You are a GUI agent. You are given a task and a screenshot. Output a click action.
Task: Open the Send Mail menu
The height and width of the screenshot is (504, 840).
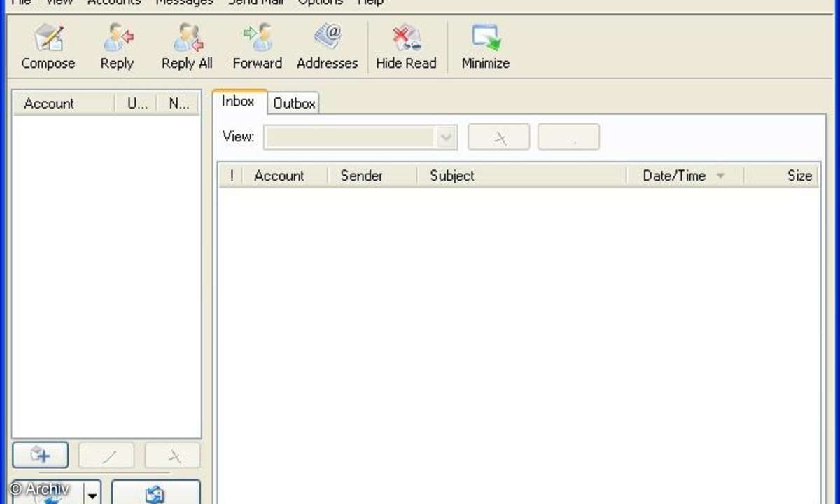255,2
